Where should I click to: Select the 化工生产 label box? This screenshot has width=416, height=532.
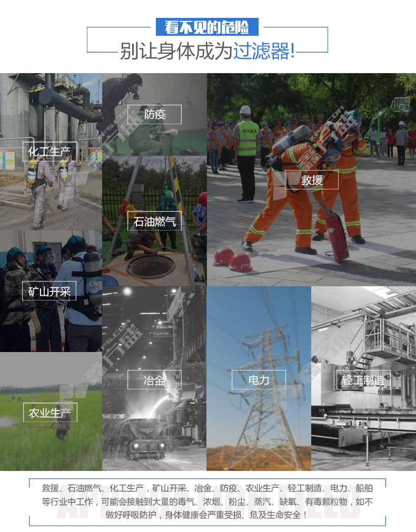pos(49,152)
